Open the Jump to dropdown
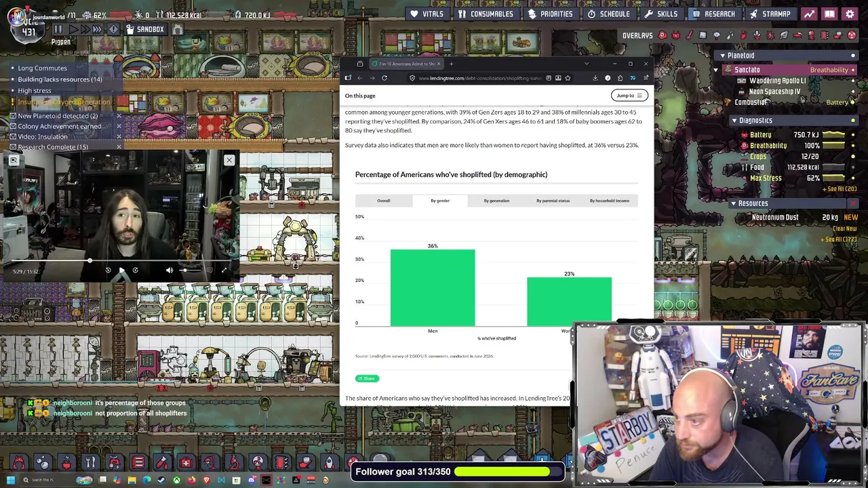 [x=629, y=96]
